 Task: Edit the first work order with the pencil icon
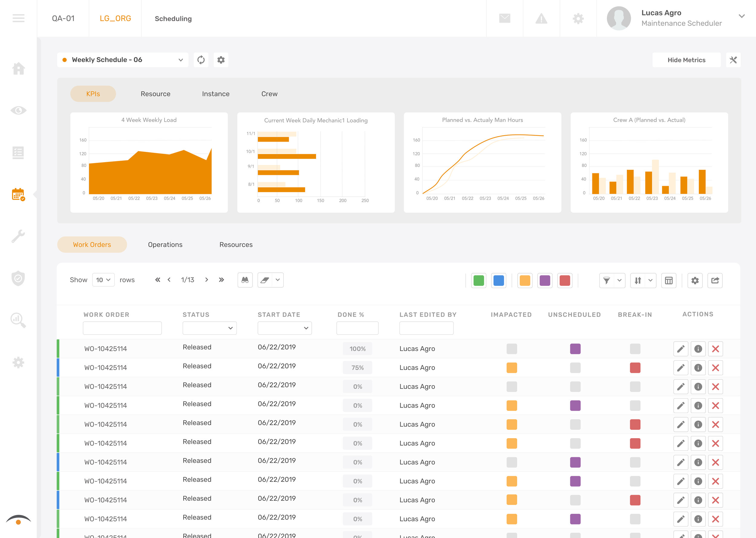coord(680,349)
